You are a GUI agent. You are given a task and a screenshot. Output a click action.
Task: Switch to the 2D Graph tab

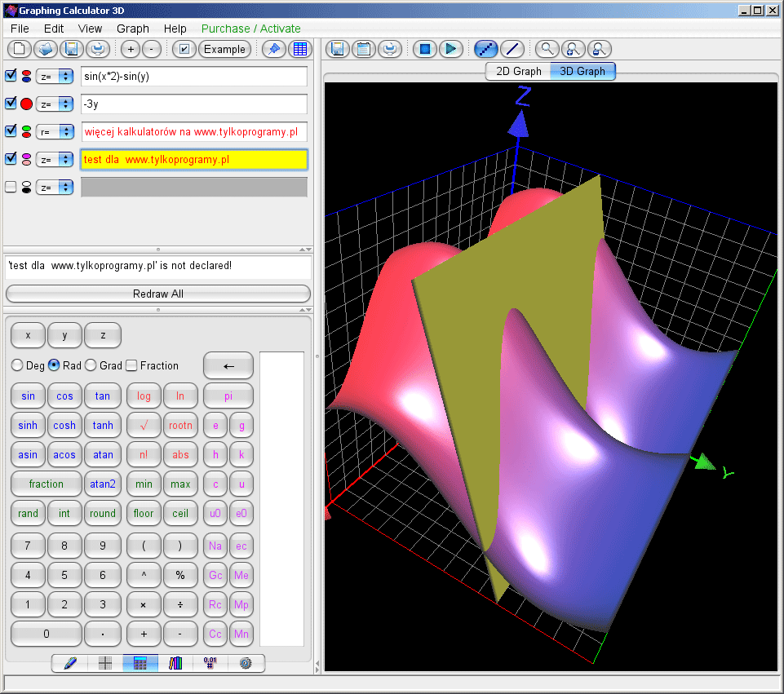pyautogui.click(x=519, y=71)
